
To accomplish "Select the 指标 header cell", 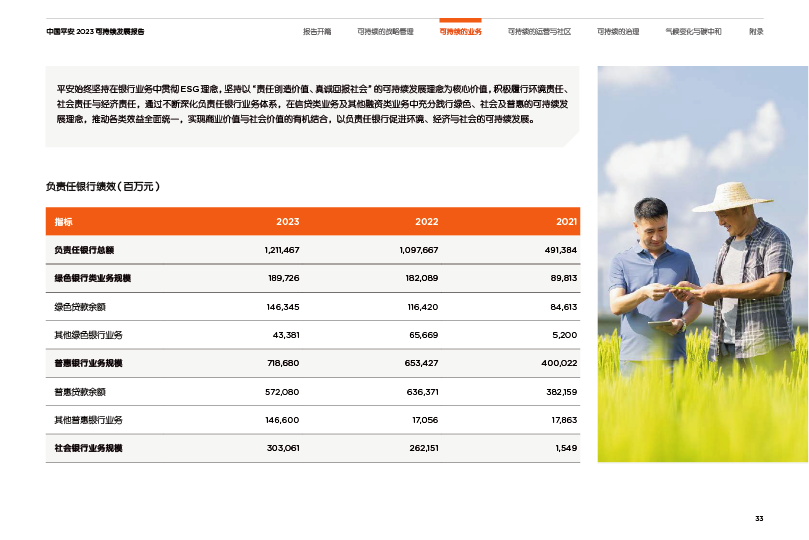I will (x=64, y=221).
